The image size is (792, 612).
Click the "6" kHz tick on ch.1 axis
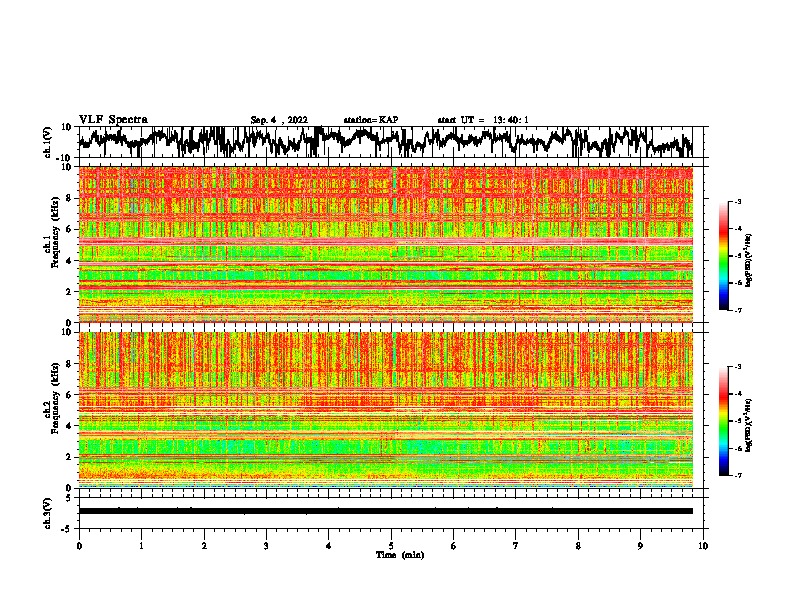pos(70,229)
